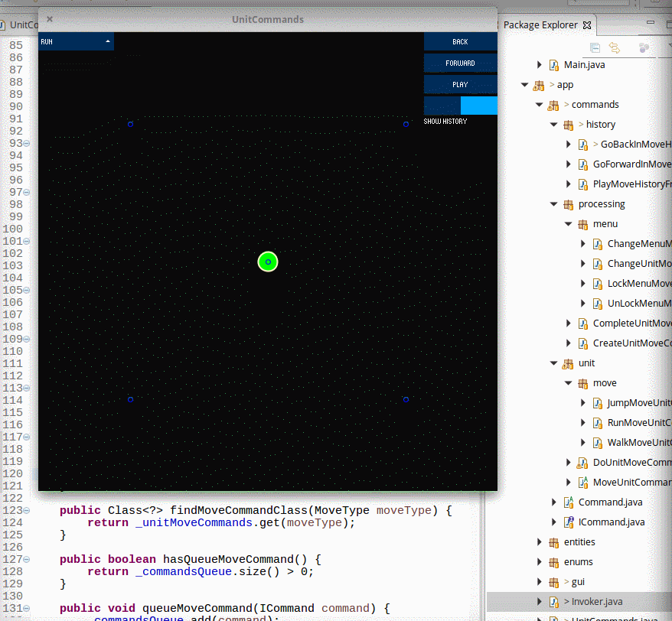This screenshot has width=672, height=621.
Task: Expand the gui package node
Action: 539,581
